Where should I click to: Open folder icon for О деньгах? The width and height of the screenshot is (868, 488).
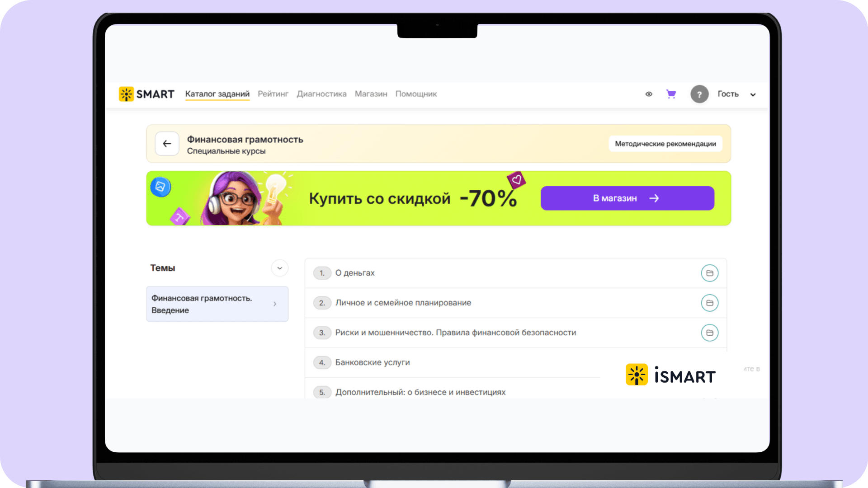(x=709, y=273)
